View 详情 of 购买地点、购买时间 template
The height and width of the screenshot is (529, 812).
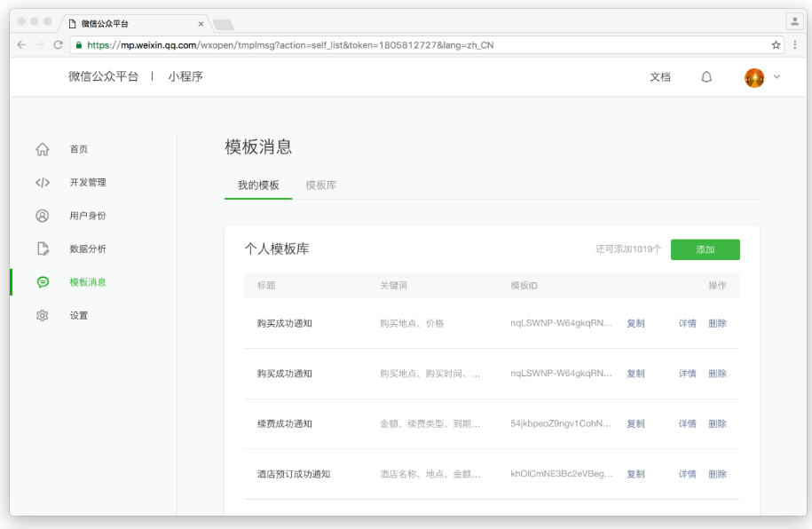click(x=688, y=374)
